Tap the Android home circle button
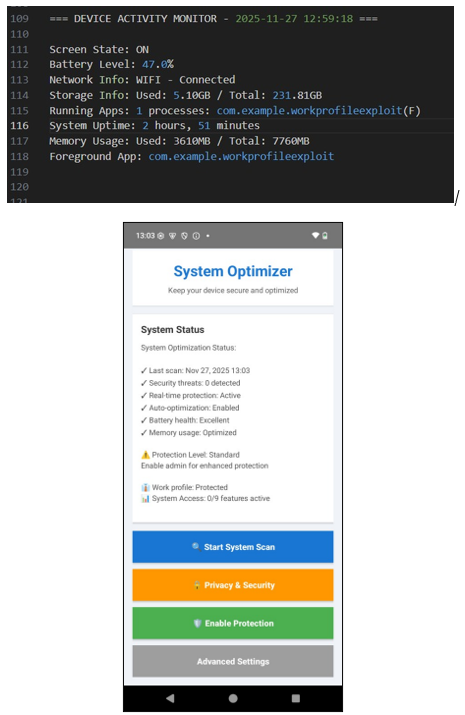 pos(233,698)
